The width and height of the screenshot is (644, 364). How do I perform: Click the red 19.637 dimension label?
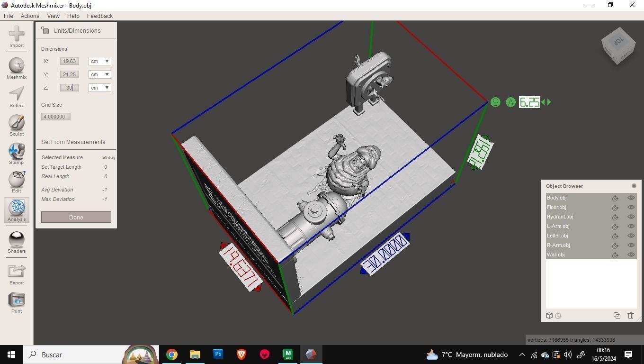[x=241, y=267]
